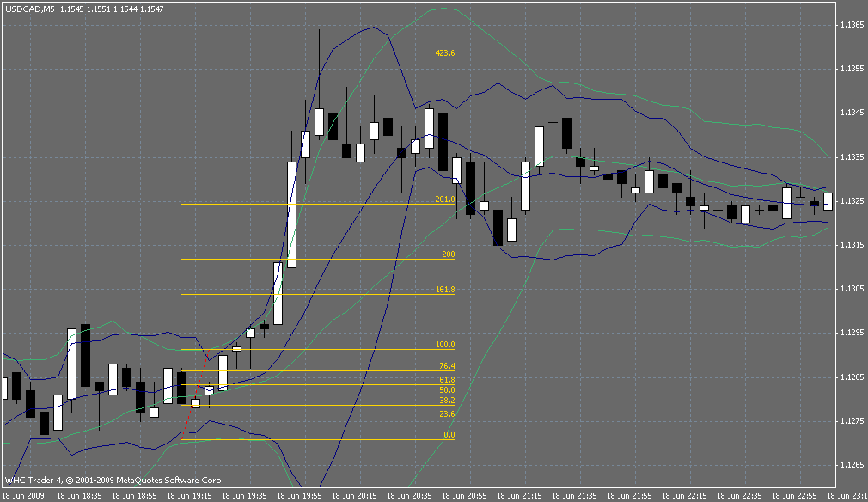Click the 18 Jun 19:15 time label
Screen dimensions: 868x502
pos(189,495)
